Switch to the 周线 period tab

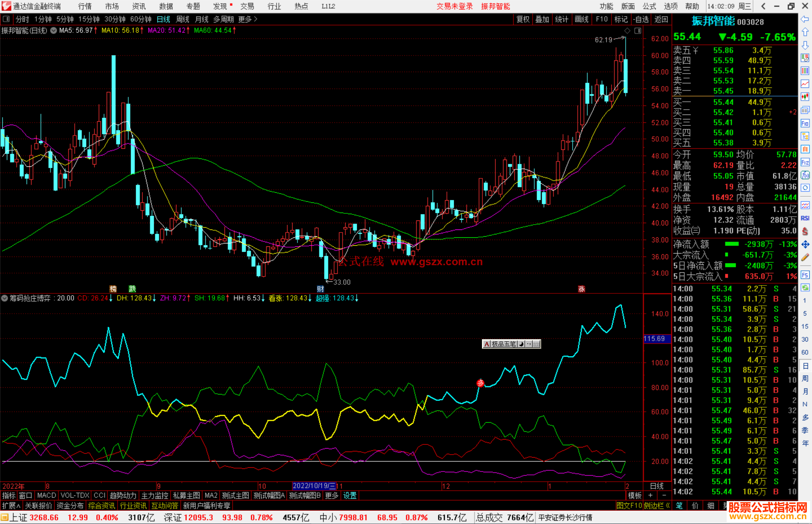(x=183, y=19)
